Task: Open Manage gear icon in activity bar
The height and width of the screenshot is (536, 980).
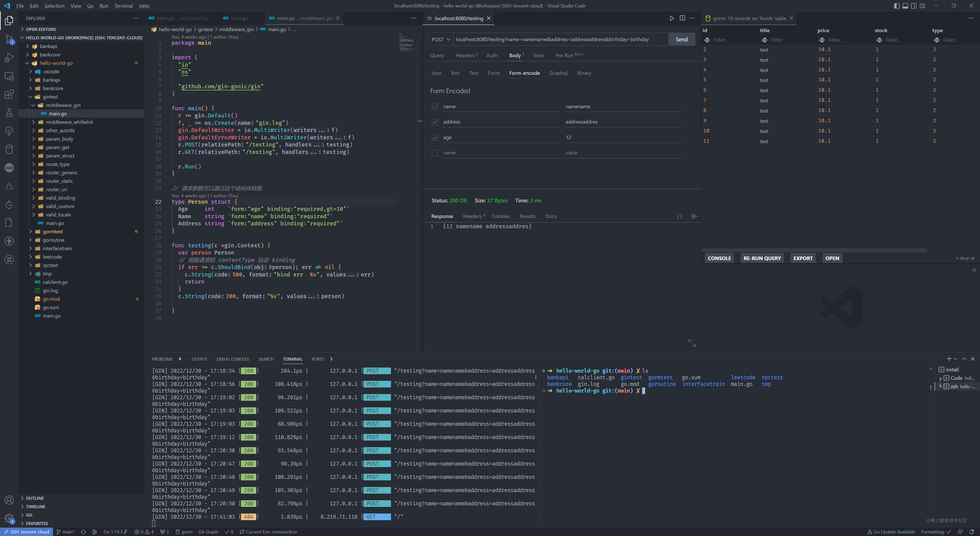Action: coord(9,518)
